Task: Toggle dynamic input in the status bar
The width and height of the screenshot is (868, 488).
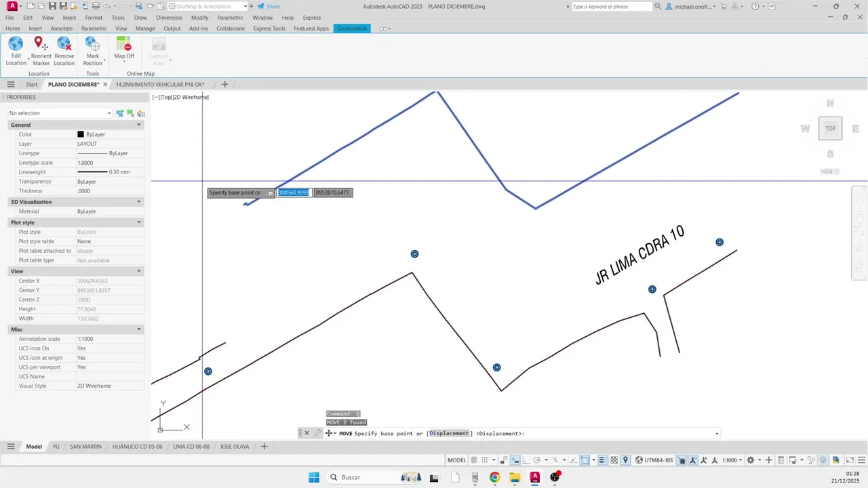Action: 515,460
